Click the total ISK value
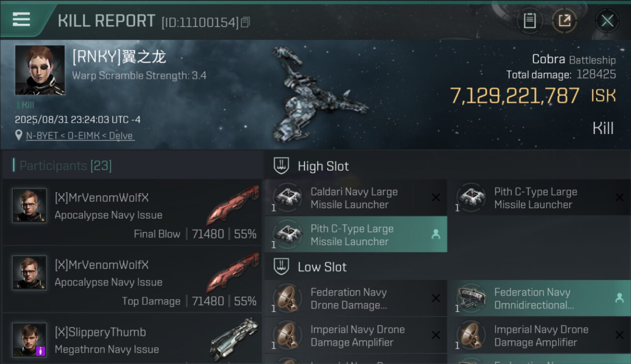This screenshot has height=364, width=631. click(x=515, y=96)
